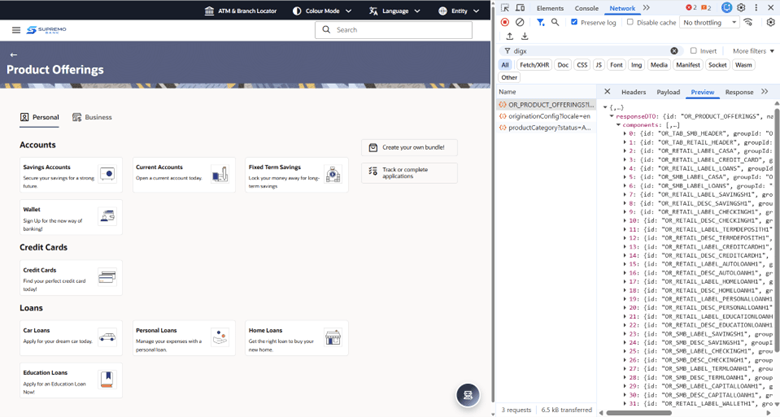Open the hamburger navigation menu

click(16, 30)
